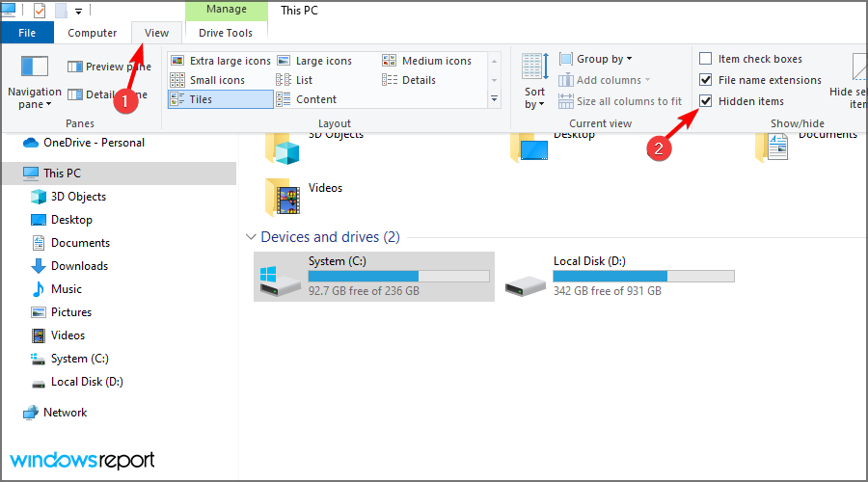Select Tiles layout
Viewport: 868px width, 482px height.
pos(220,99)
